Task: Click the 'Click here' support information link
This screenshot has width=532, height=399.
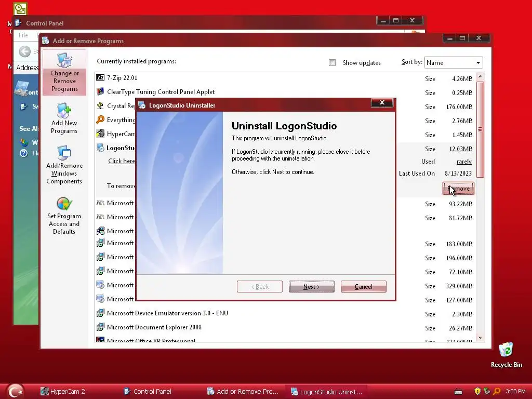Action: coord(122,161)
